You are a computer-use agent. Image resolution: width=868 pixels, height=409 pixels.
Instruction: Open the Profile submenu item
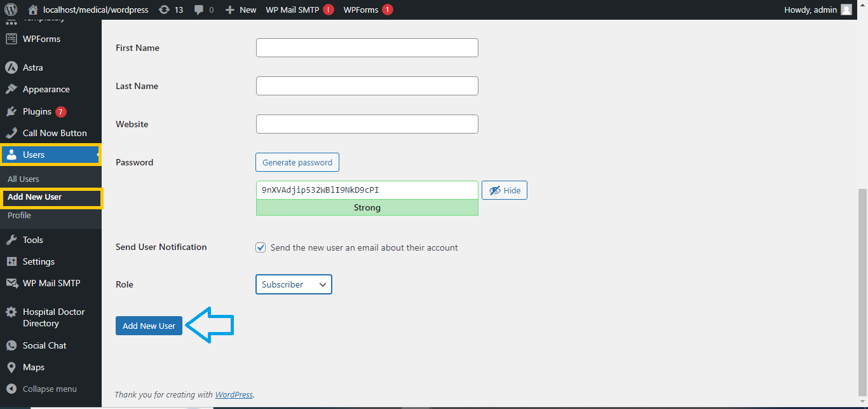19,215
